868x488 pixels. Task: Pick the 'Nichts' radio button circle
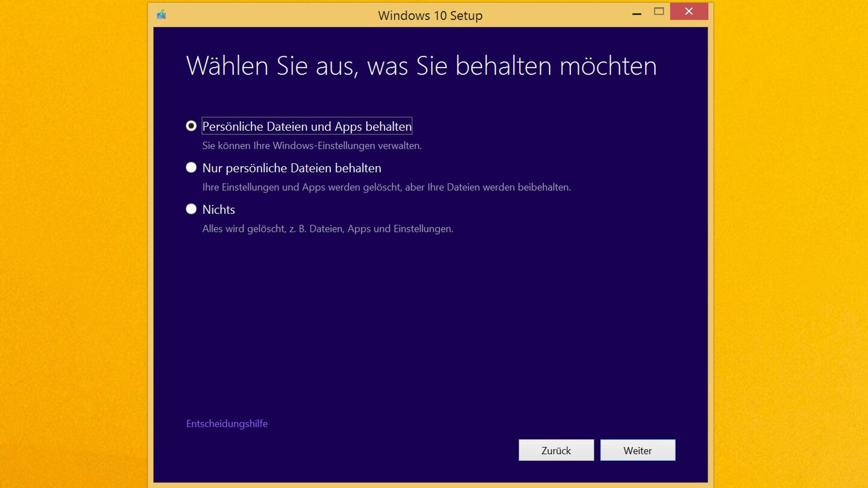191,209
